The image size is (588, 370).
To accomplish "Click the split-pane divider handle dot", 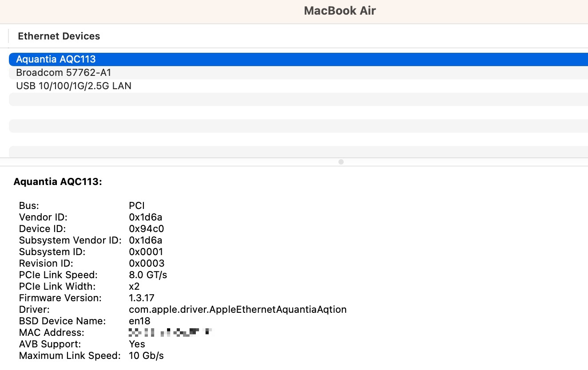I will [x=341, y=162].
